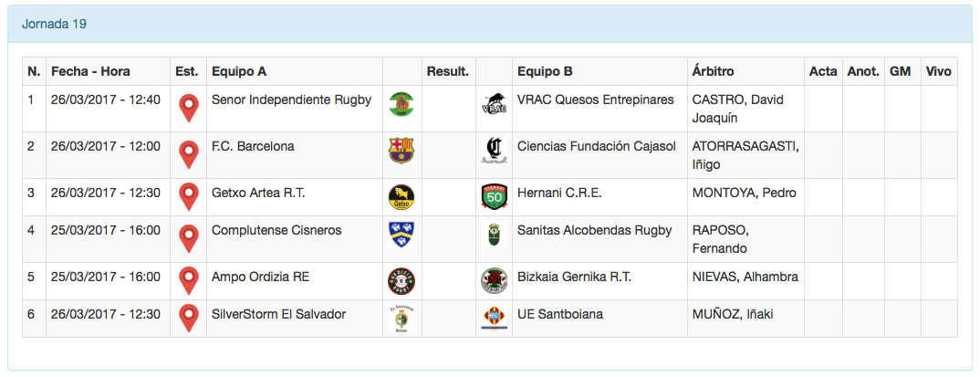
Task: Click the Jornada 19 panel heading
Action: (54, 24)
